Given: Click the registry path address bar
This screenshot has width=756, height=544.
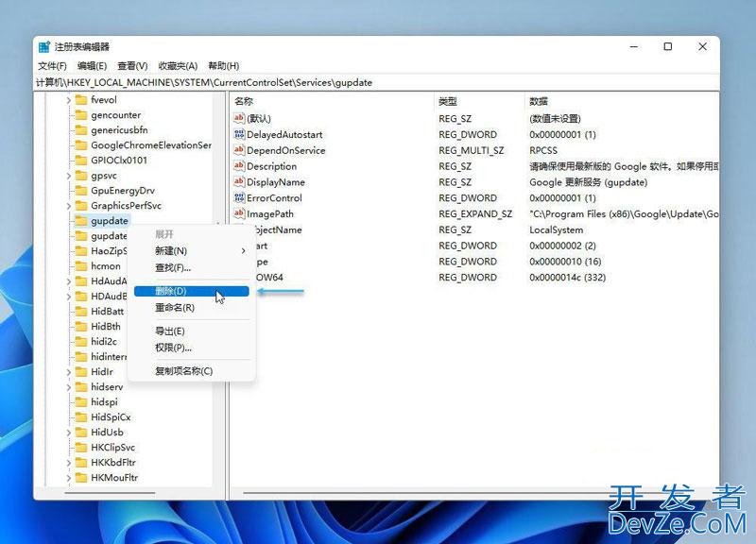Looking at the screenshot, I should click(x=377, y=82).
